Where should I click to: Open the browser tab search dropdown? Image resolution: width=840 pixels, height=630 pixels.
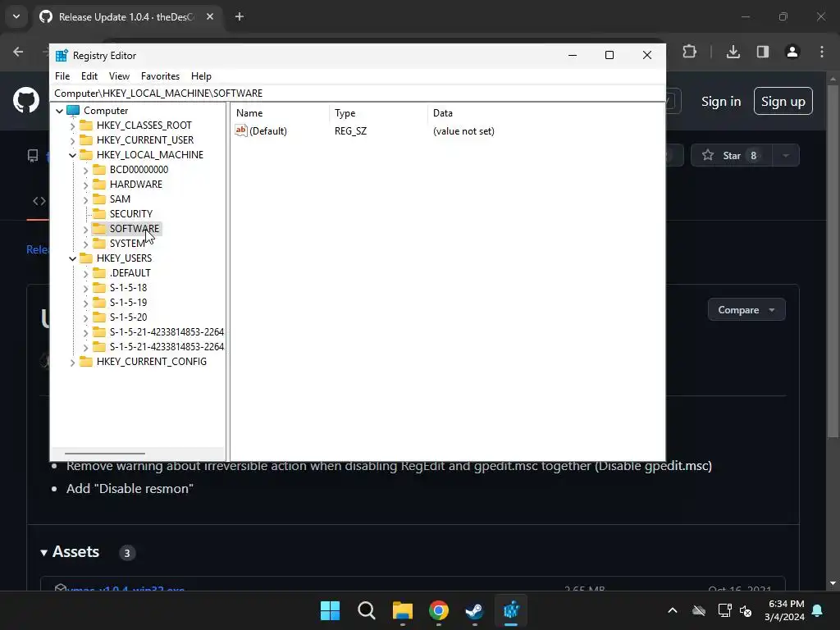[16, 16]
